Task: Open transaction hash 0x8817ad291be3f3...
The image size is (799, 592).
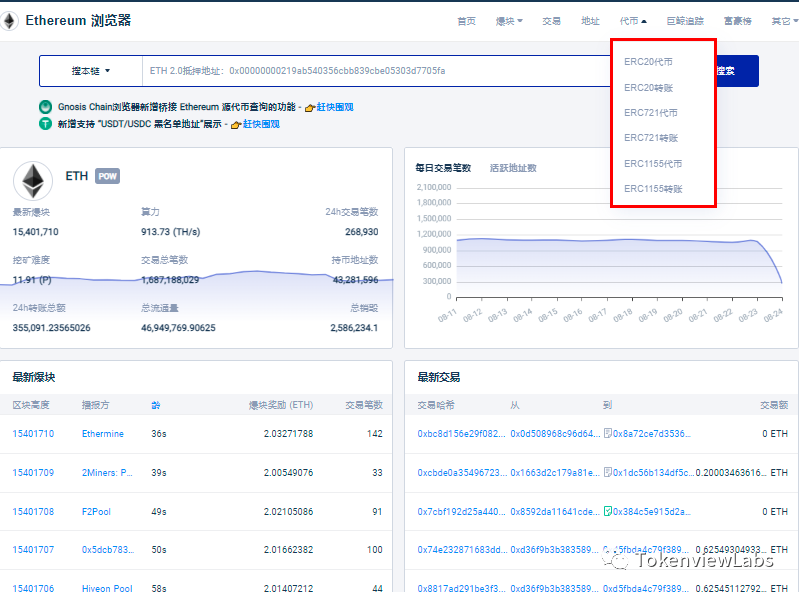Action: [461, 588]
